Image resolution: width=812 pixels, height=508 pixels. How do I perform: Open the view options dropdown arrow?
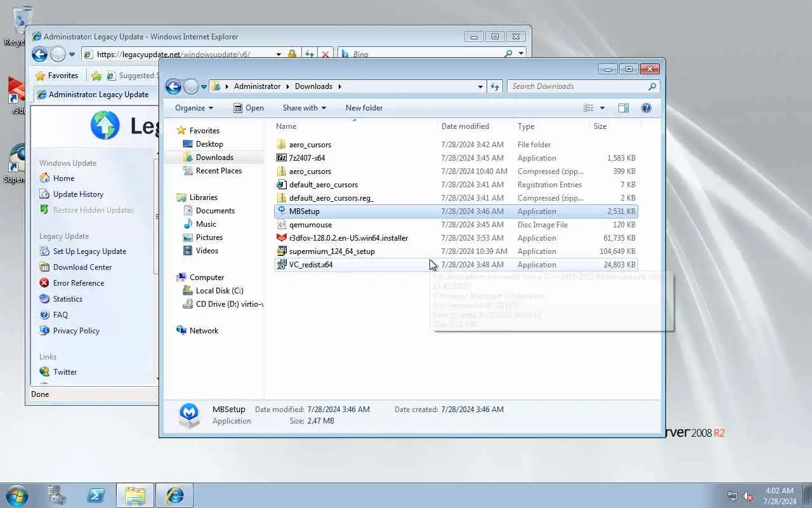pyautogui.click(x=602, y=108)
